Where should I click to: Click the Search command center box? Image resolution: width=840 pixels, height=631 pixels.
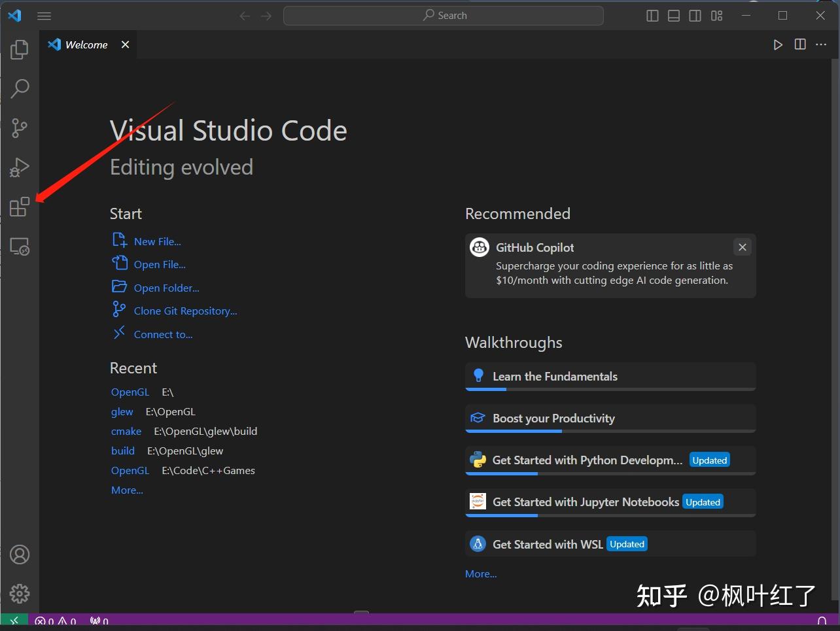pos(444,16)
